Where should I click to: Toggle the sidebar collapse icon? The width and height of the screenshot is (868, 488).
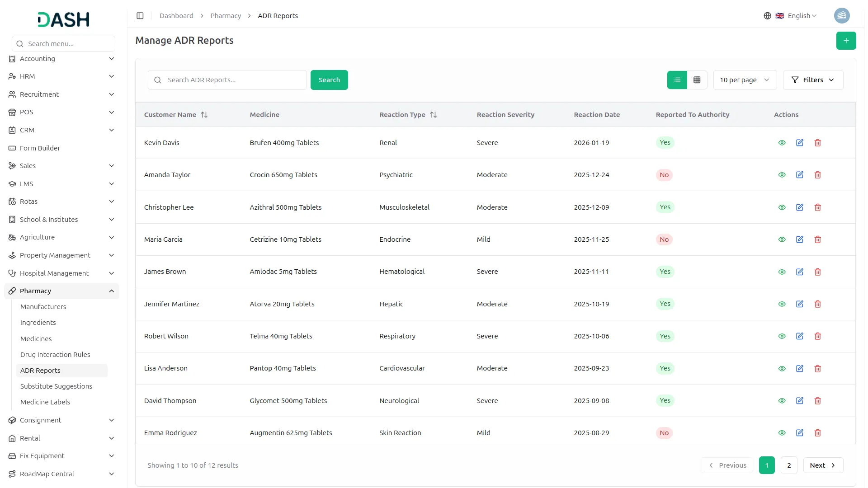point(140,16)
